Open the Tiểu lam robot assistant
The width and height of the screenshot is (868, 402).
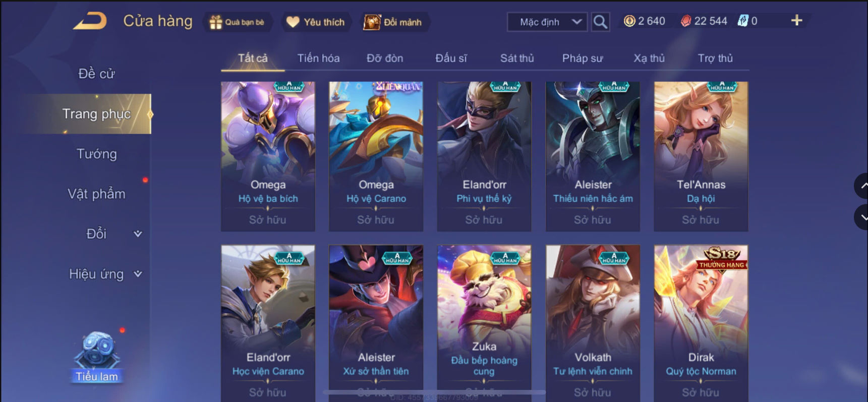point(96,356)
